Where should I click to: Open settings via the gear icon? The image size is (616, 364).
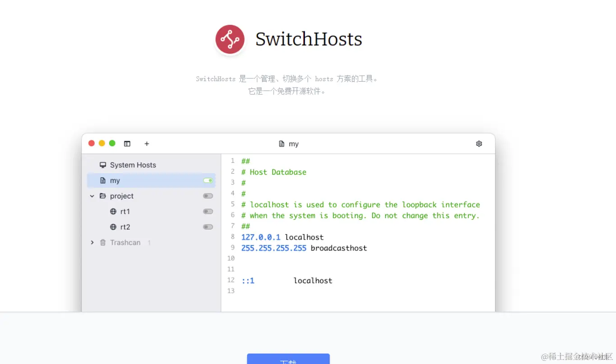tap(479, 144)
